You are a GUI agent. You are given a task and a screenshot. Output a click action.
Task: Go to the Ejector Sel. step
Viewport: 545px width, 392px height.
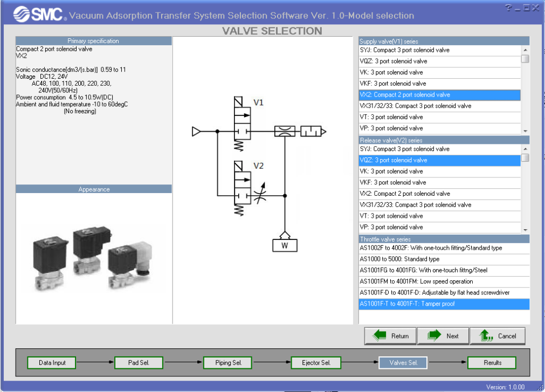pos(318,363)
